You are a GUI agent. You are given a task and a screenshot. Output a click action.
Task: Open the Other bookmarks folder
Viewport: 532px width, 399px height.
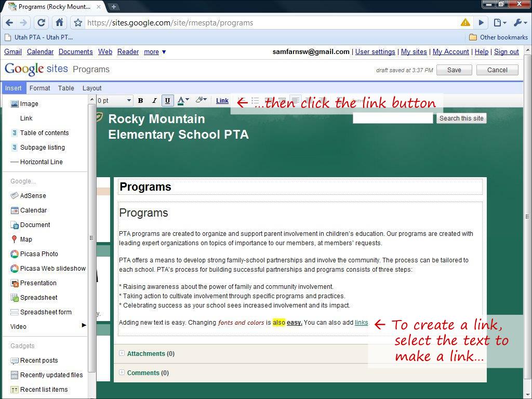click(x=498, y=37)
